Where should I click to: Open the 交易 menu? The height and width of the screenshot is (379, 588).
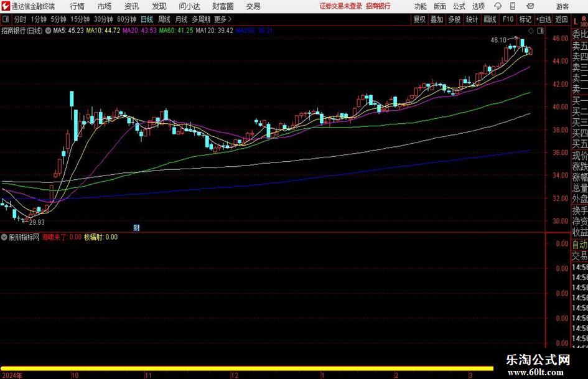coord(253,6)
